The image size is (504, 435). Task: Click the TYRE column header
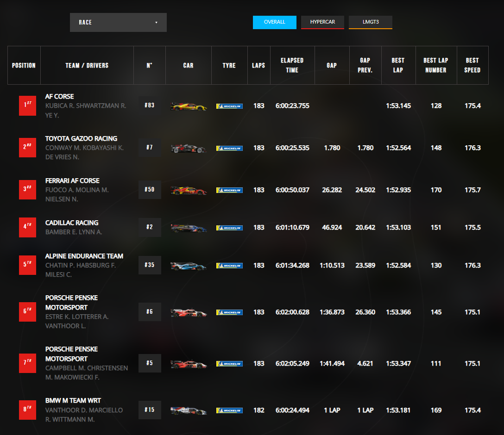229,65
